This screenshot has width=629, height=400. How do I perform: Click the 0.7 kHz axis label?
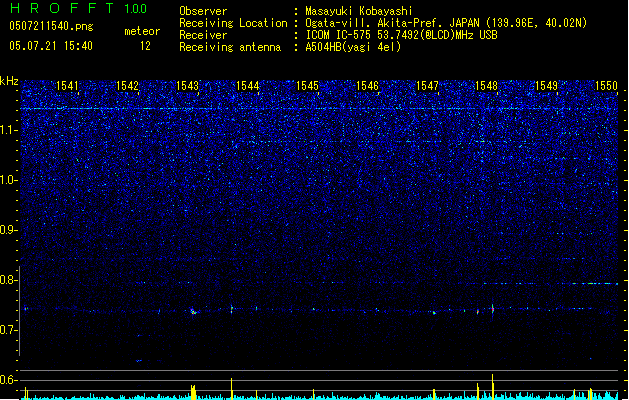8,330
